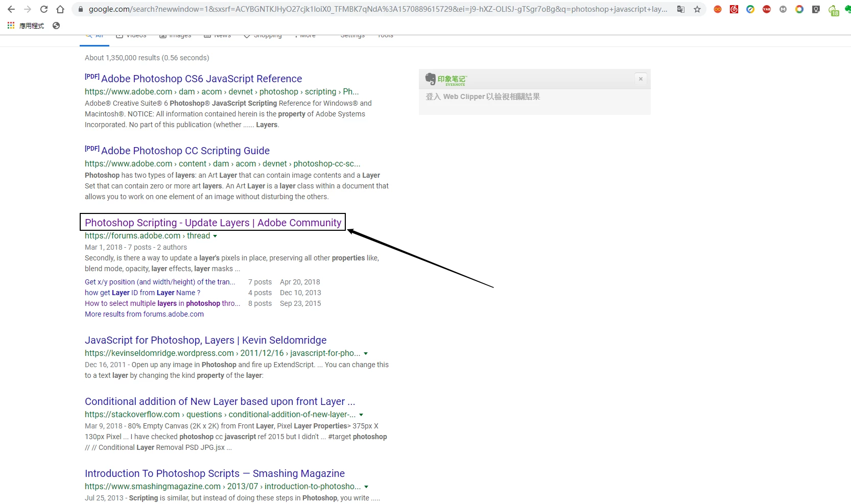The image size is (851, 504).
Task: Click the PDF tag before CC Scripting Guide
Action: click(x=92, y=149)
